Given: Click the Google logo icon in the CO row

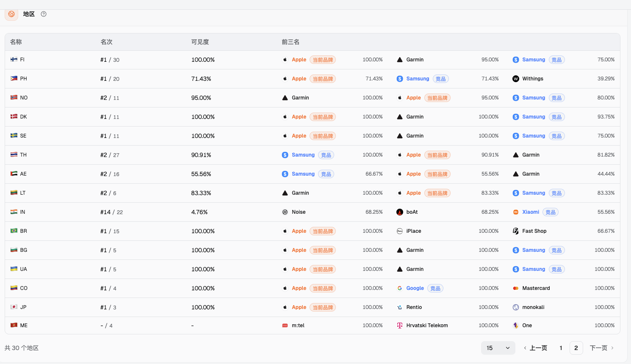Looking at the screenshot, I should click(400, 288).
